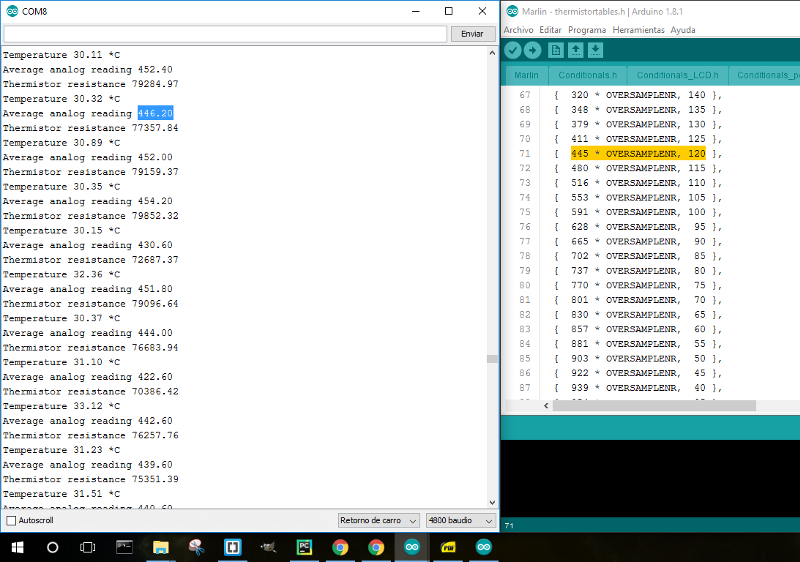
Task: Minimize the COM8 serial monitor window
Action: click(416, 11)
